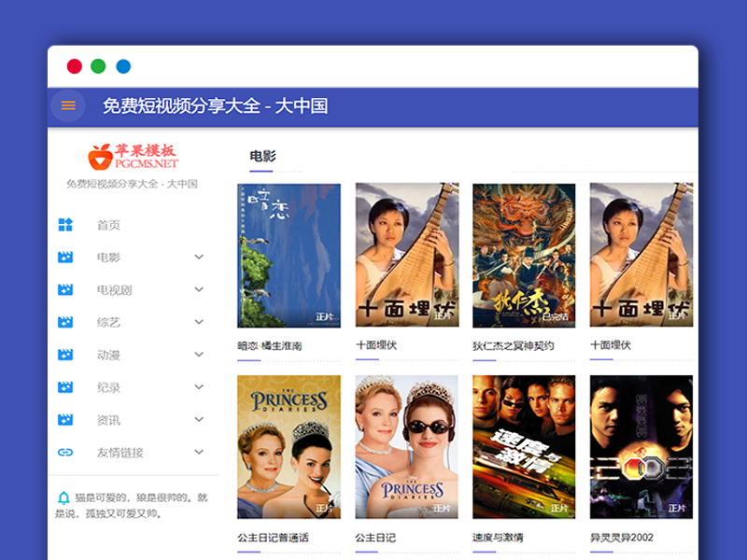747x560 pixels.
Task: Click the film icon beside 资讯
Action: pos(65,419)
